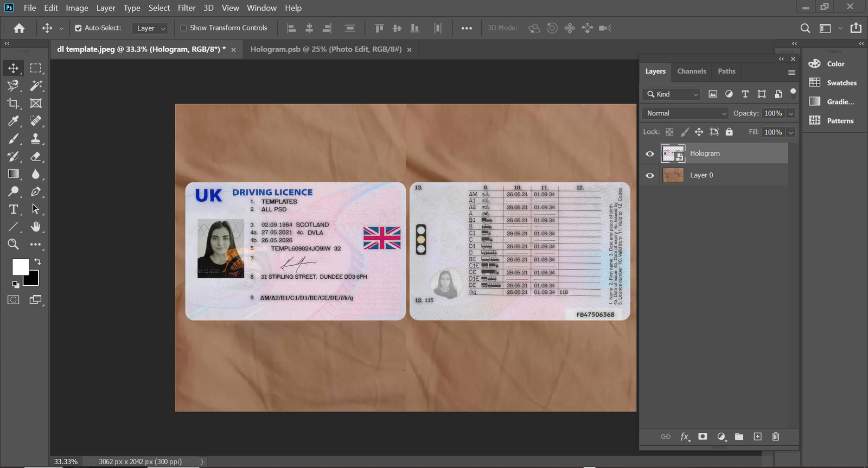Choose the Line tool
Image resolution: width=868 pixels, height=468 pixels.
pyautogui.click(x=13, y=227)
